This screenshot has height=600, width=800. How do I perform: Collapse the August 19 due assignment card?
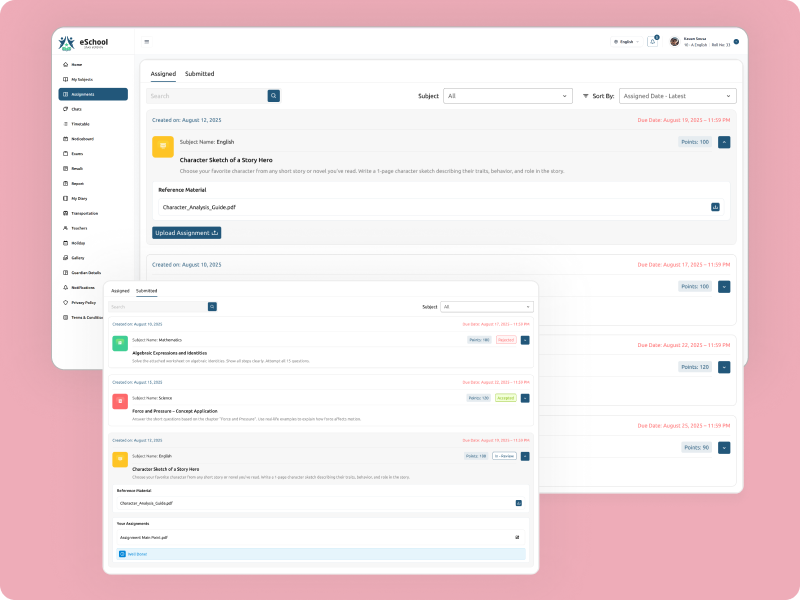point(724,142)
